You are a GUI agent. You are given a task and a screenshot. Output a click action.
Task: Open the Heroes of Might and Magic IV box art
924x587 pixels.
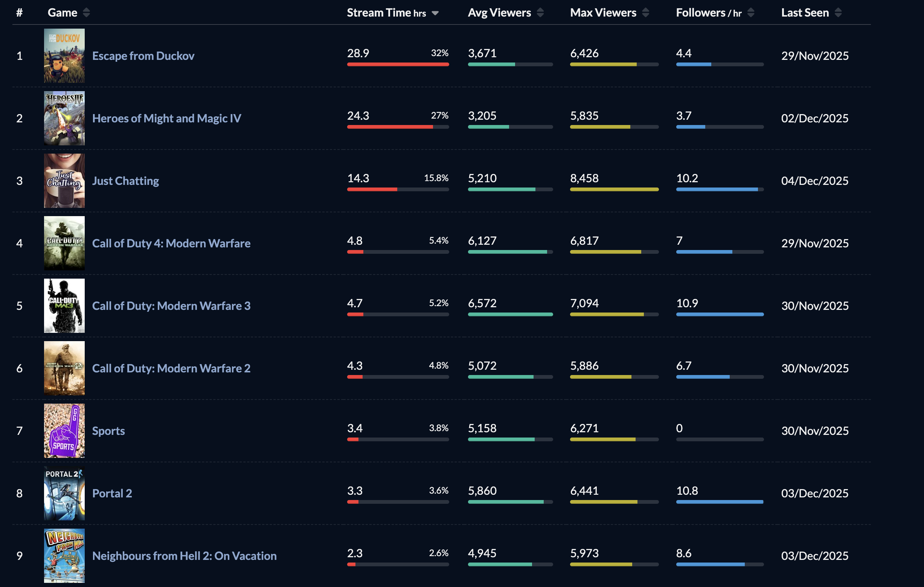pyautogui.click(x=64, y=118)
